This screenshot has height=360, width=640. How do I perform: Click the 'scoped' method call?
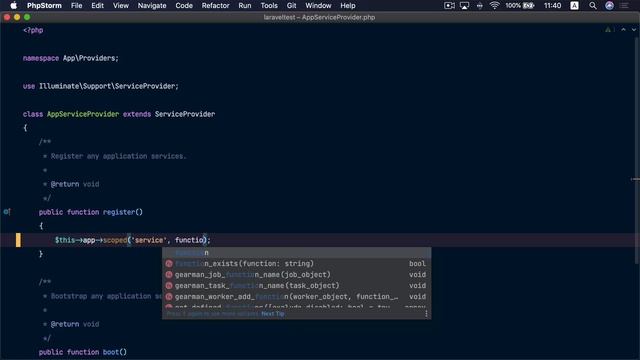(x=115, y=240)
